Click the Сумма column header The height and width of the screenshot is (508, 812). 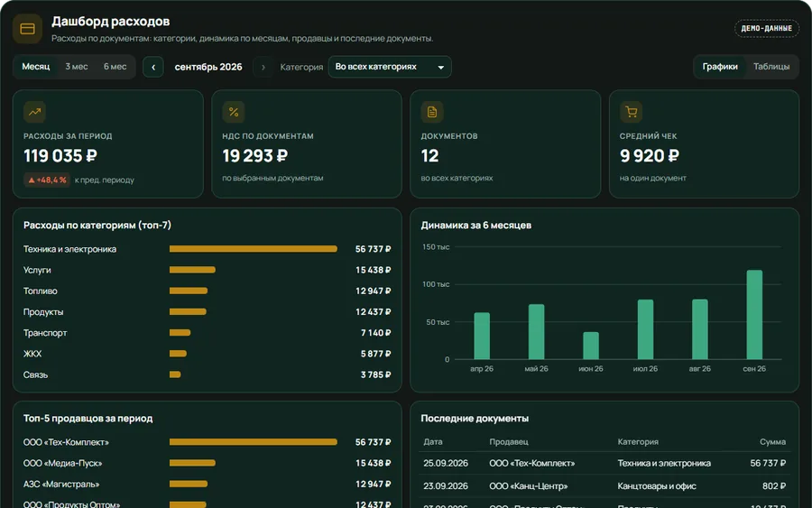[x=772, y=442]
